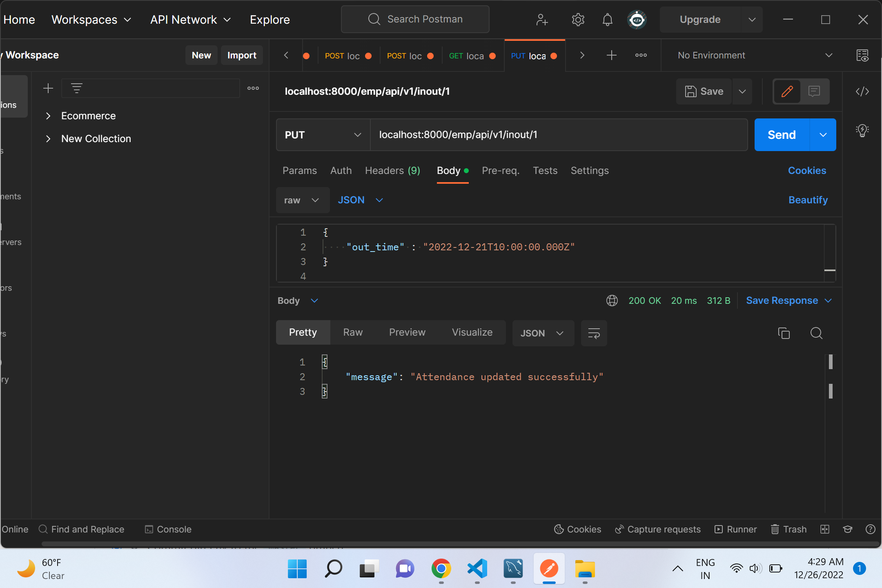Open the code snippet panel
The image size is (882, 588).
click(862, 91)
